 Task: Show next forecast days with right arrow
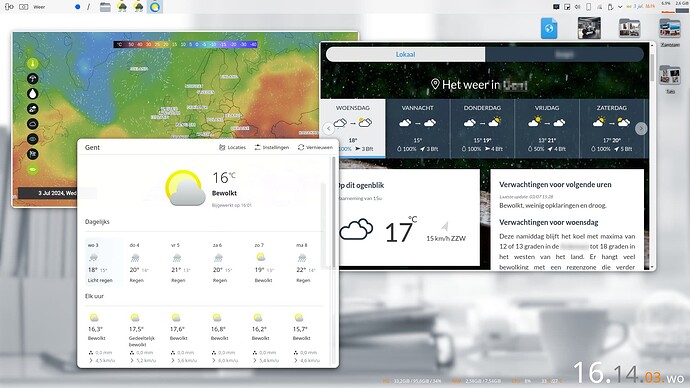click(x=641, y=128)
